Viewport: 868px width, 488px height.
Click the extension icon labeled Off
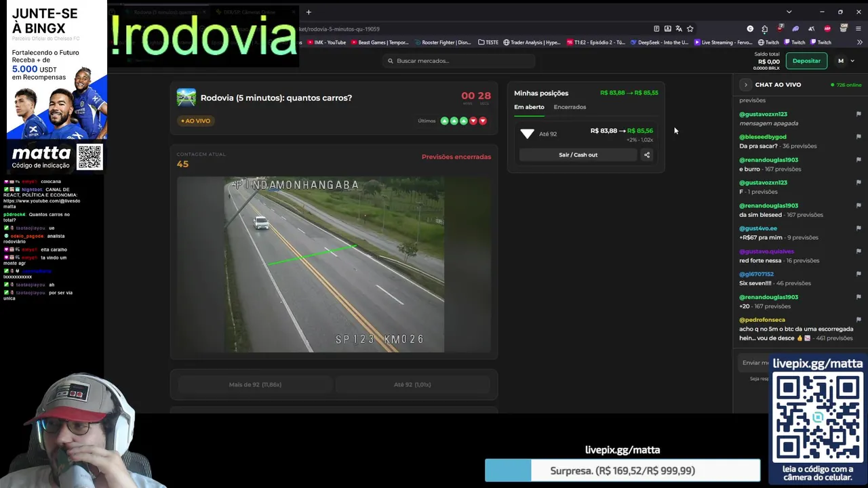844,28
